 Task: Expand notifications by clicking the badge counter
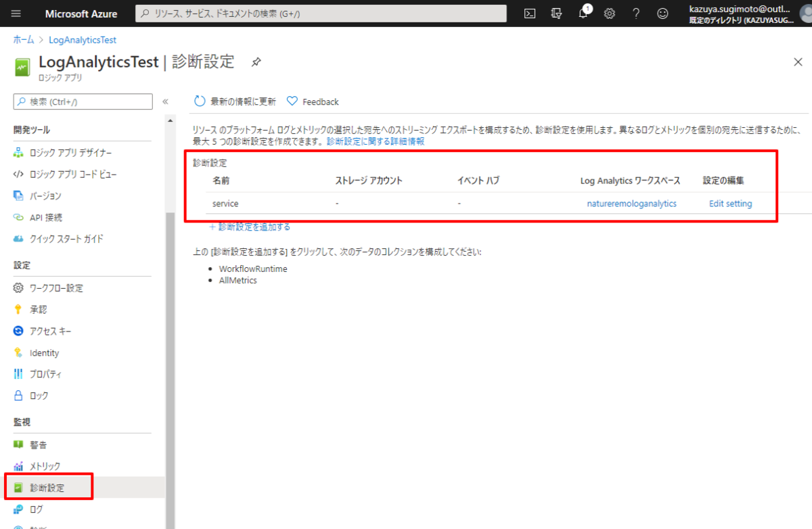point(588,9)
